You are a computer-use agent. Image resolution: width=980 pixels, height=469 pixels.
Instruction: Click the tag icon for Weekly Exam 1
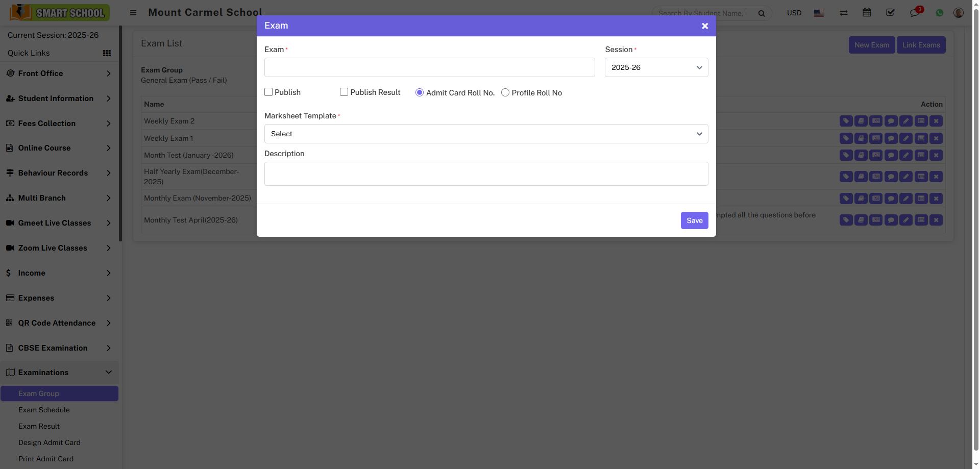click(x=846, y=138)
